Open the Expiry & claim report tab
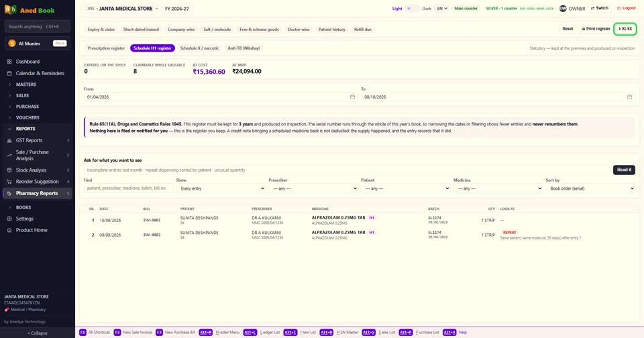The image size is (644, 338). (101, 30)
